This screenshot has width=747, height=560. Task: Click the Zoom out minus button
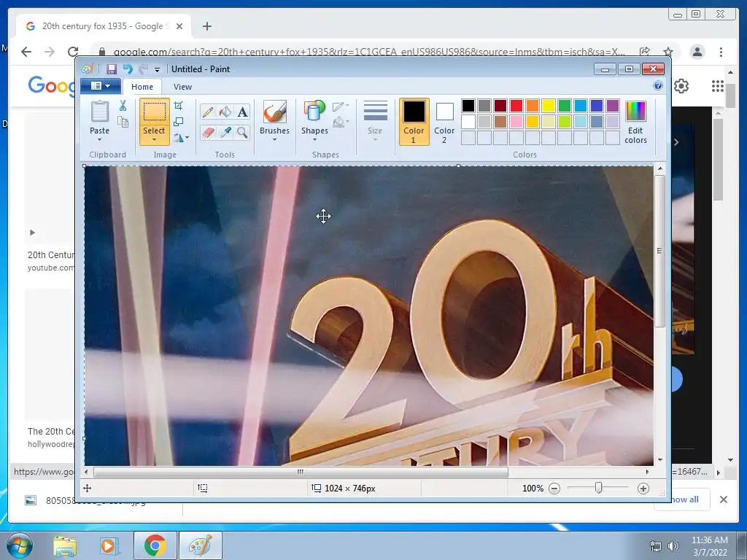point(554,489)
